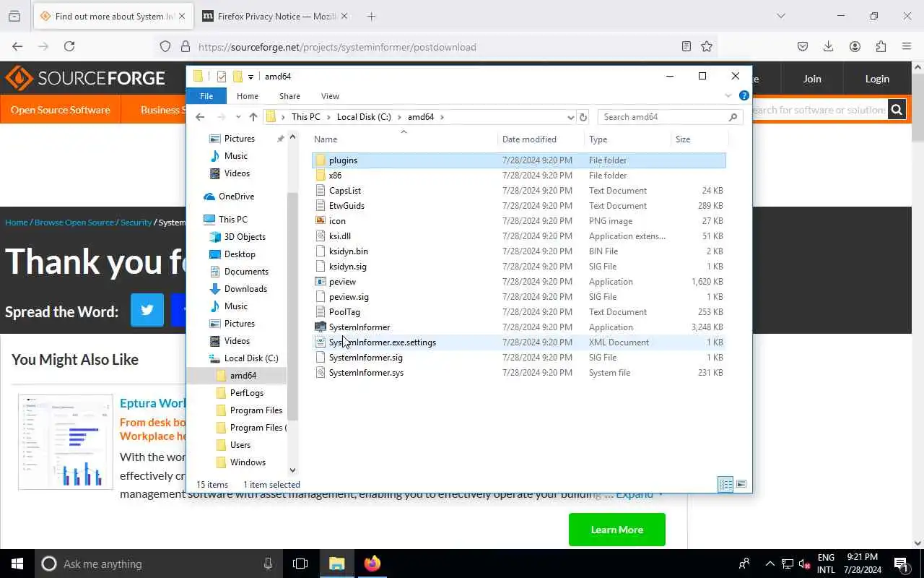Toggle Firefox reader view
Viewport: 924px width, 578px height.
point(687,47)
